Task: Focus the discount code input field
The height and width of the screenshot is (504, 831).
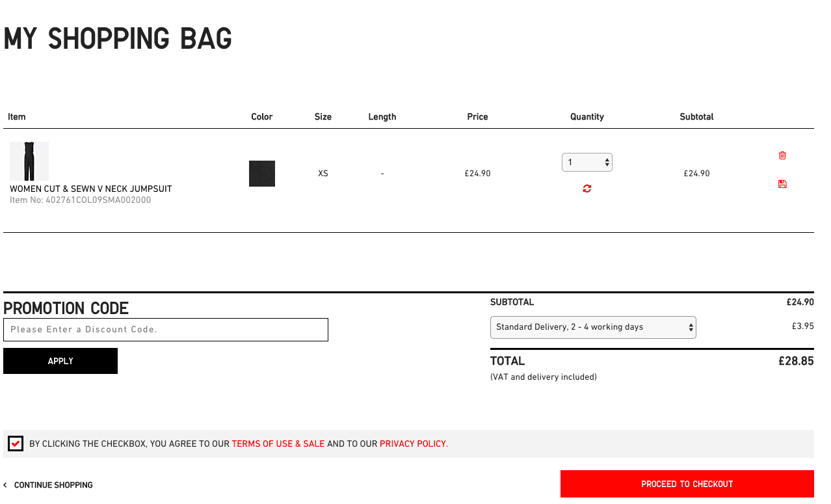Action: 166,330
